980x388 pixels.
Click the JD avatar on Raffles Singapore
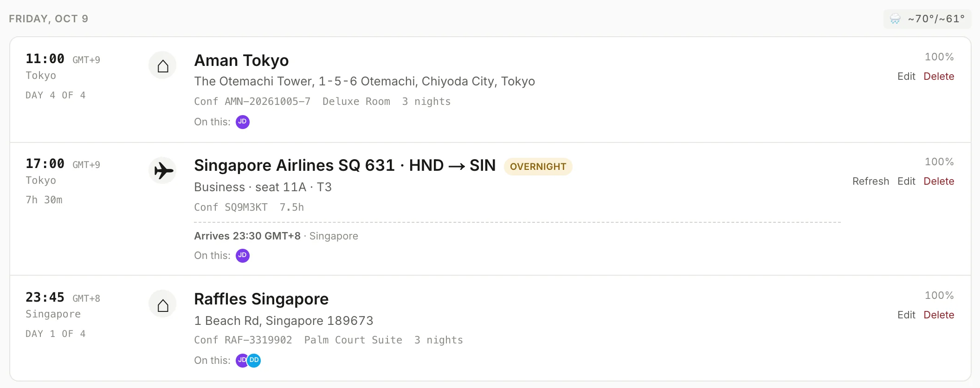(x=241, y=361)
